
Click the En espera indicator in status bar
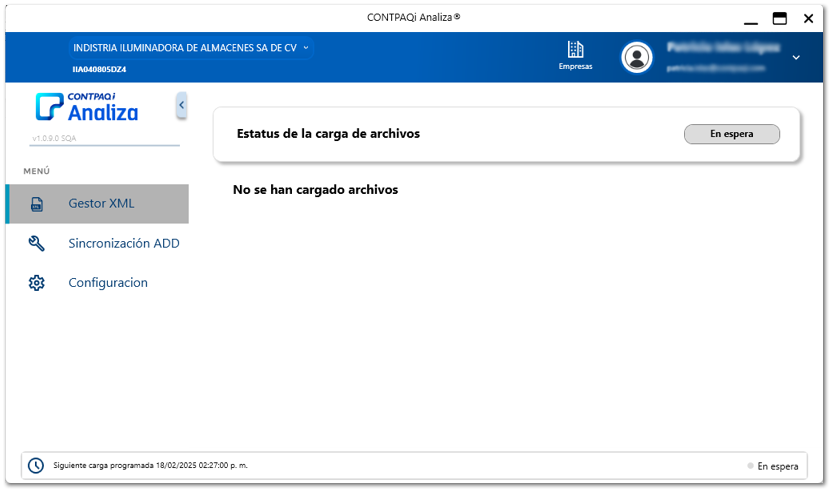click(x=773, y=466)
